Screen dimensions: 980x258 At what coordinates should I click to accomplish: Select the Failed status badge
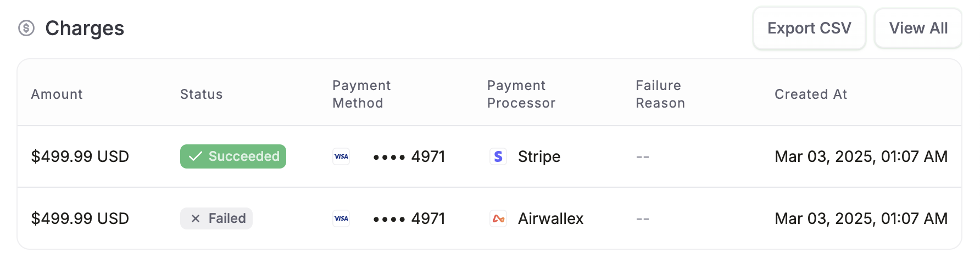tap(216, 218)
